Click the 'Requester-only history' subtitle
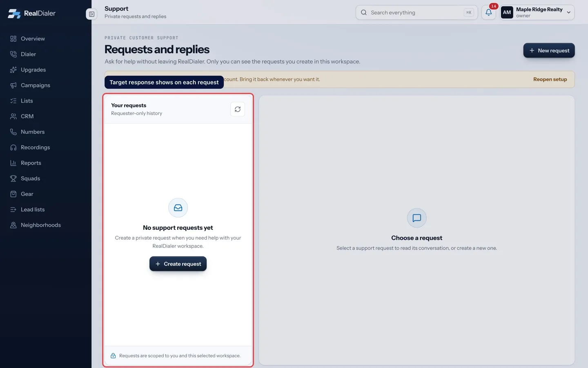The width and height of the screenshot is (588, 368). point(136,113)
